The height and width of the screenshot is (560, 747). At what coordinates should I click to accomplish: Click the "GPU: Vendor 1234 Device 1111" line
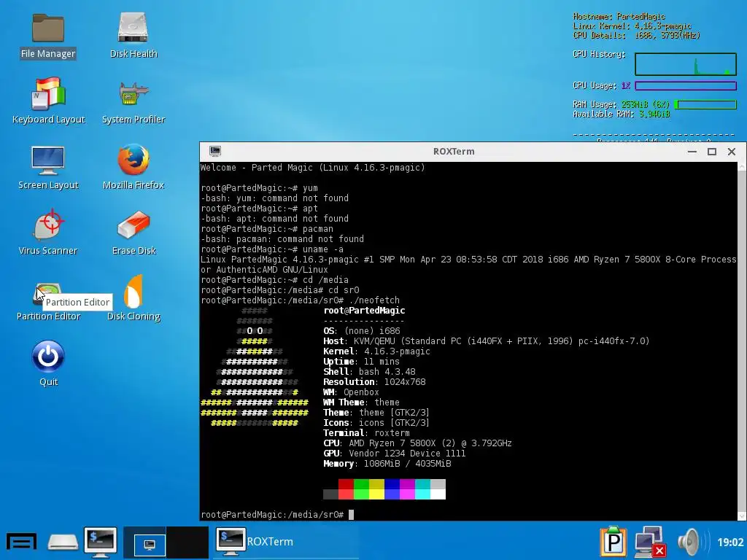[x=395, y=454]
